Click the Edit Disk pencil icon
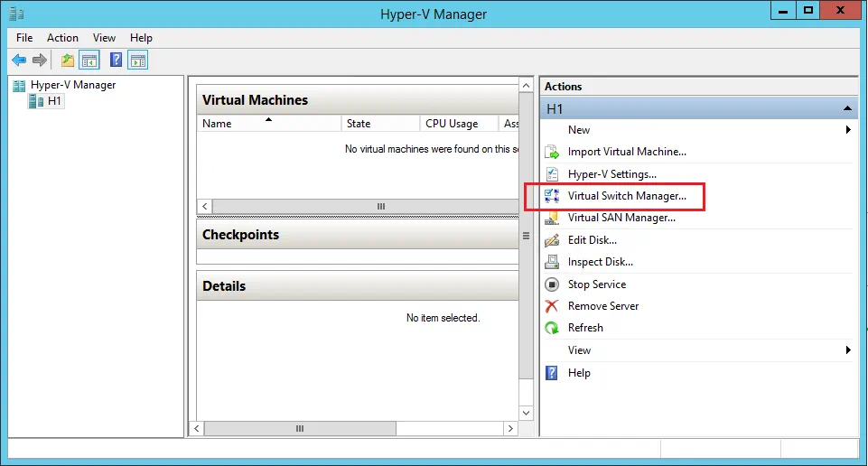Viewport: 868px width, 466px height. pyautogui.click(x=552, y=240)
